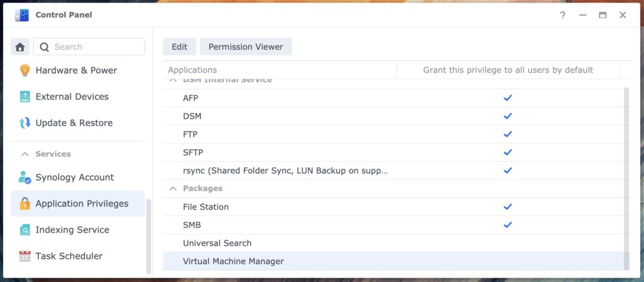Screen dimensions: 644x282
Task: Toggle the File Station default privilege checkmark
Action: click(508, 206)
